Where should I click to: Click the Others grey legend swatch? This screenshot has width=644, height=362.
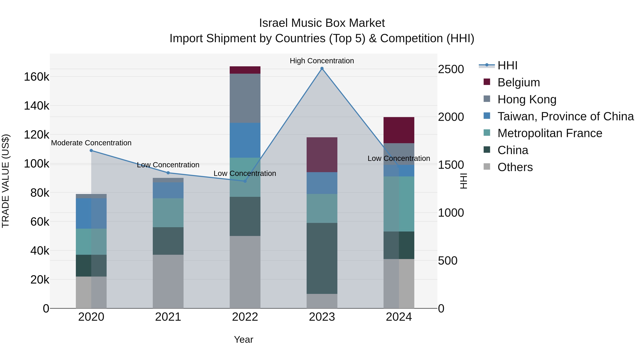click(x=487, y=166)
